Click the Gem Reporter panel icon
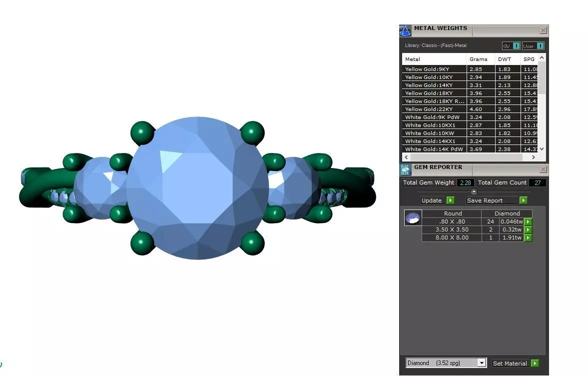Viewport: 588px width, 377px height. (x=405, y=169)
